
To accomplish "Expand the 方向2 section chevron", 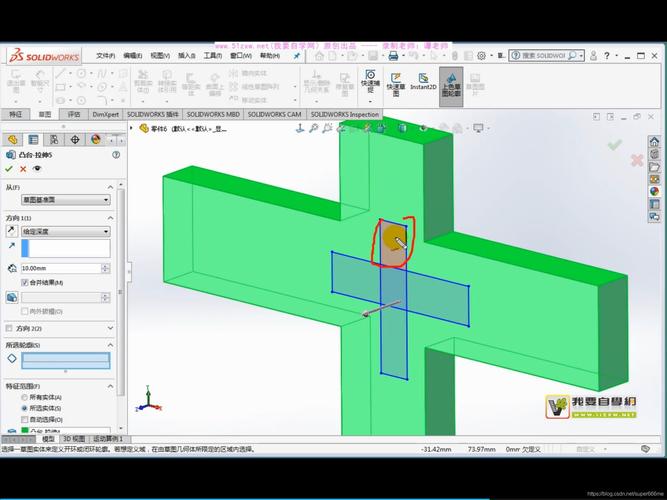I will (x=110, y=328).
